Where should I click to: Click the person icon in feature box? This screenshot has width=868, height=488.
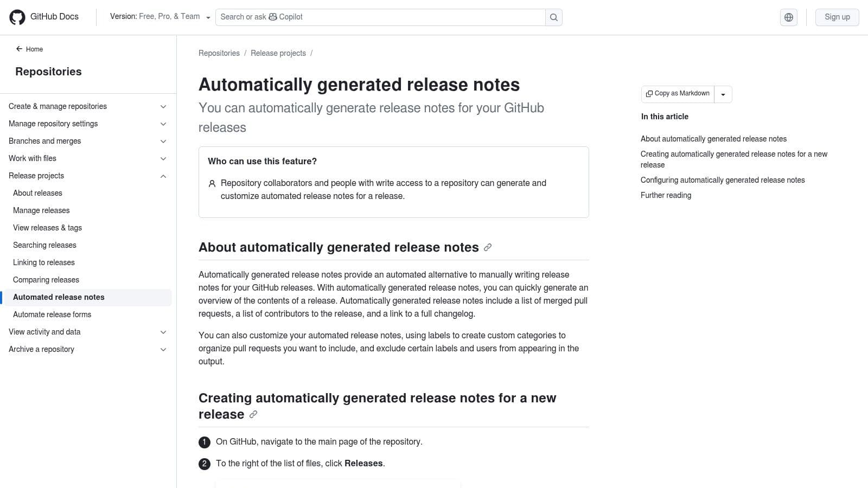[212, 184]
